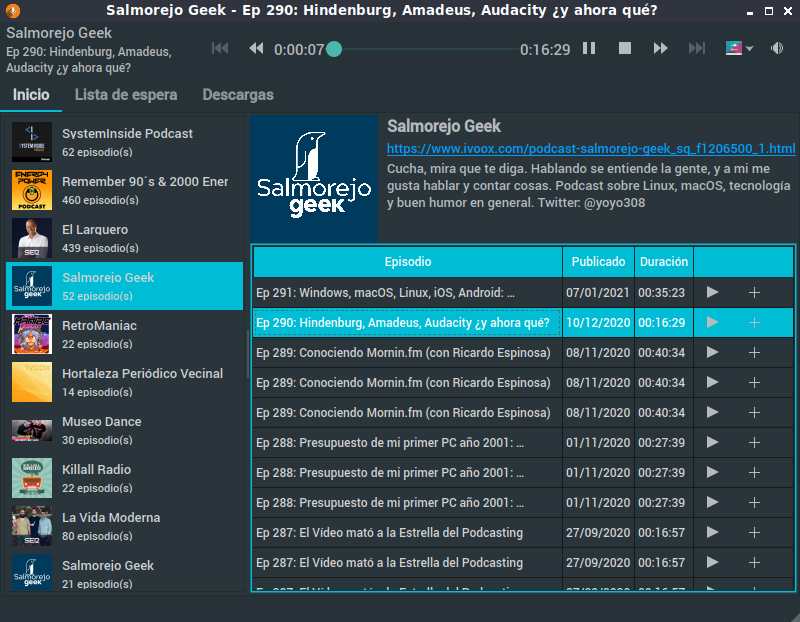Image resolution: width=800 pixels, height=622 pixels.
Task: Skip to the next track
Action: coord(696,48)
